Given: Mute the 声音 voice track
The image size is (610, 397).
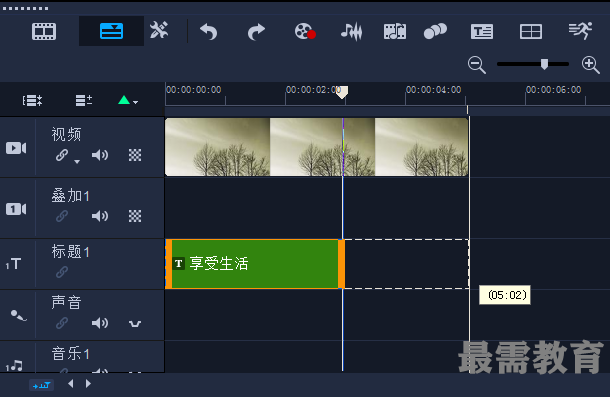Looking at the screenshot, I should point(100,323).
